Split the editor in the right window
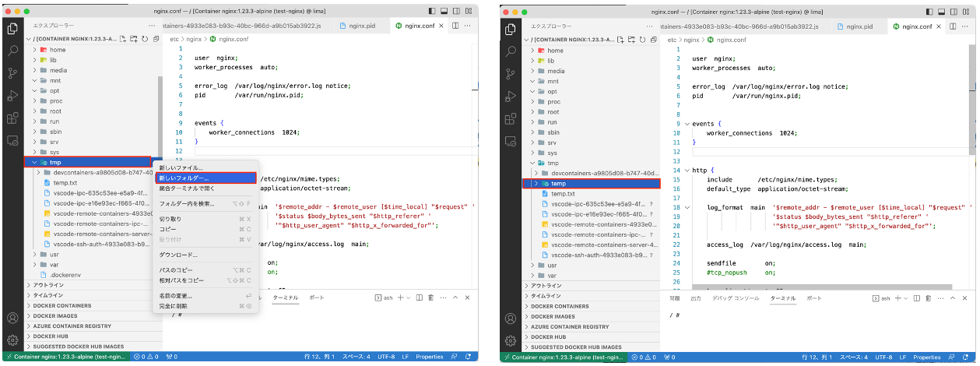Screen dimensions: 980x366 tap(954, 26)
